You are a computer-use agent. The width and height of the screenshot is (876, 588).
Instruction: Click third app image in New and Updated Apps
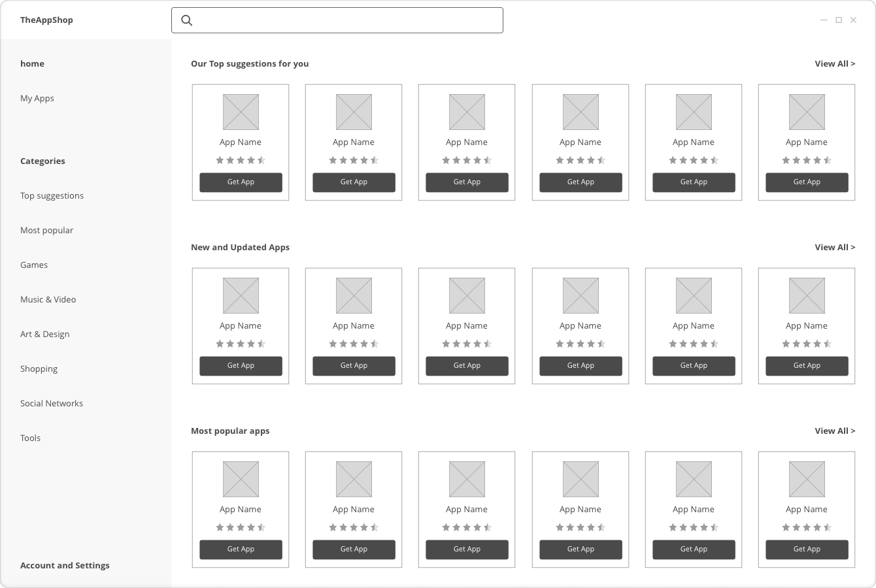pyautogui.click(x=467, y=295)
